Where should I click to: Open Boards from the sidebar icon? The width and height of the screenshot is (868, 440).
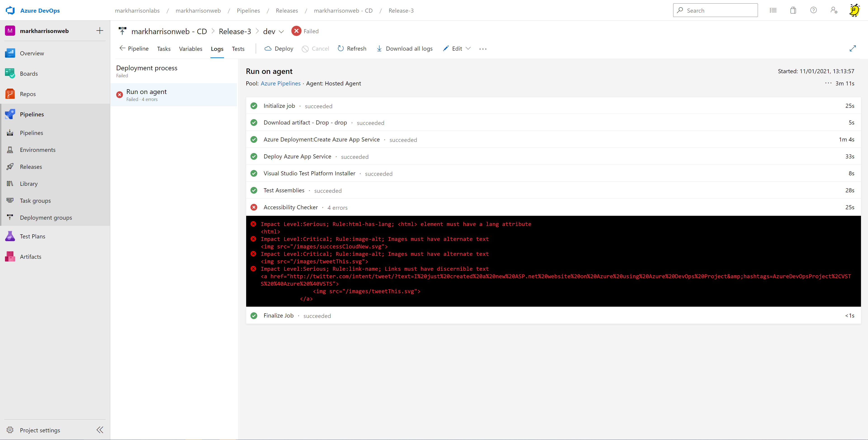[x=10, y=73]
